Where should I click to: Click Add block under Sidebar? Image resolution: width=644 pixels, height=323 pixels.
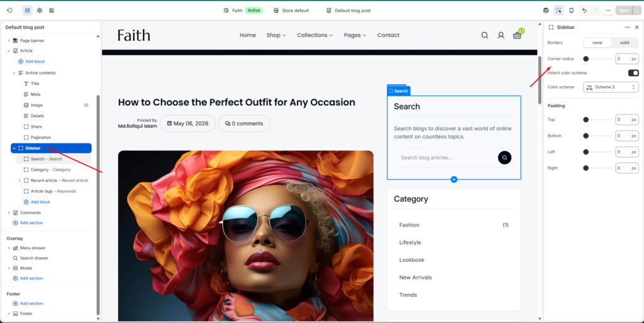click(37, 202)
